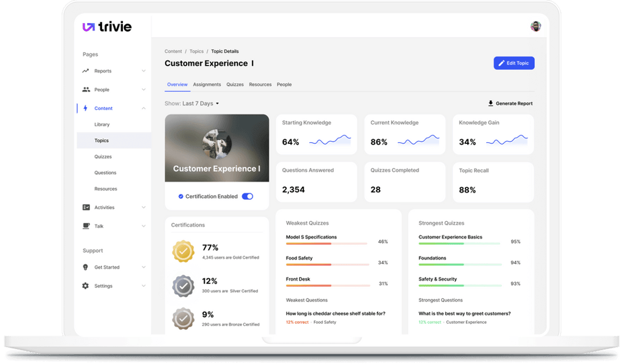623x364 pixels.
Task: Click the user avatar in the top right
Action: [535, 26]
